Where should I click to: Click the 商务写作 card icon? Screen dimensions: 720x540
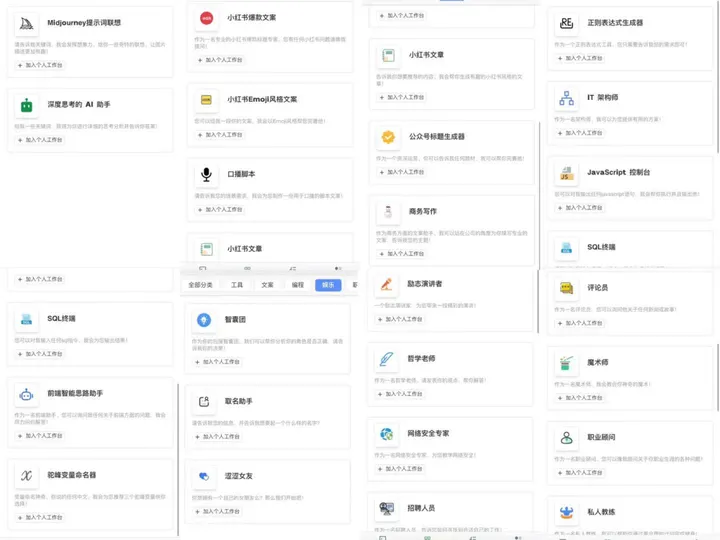388,212
